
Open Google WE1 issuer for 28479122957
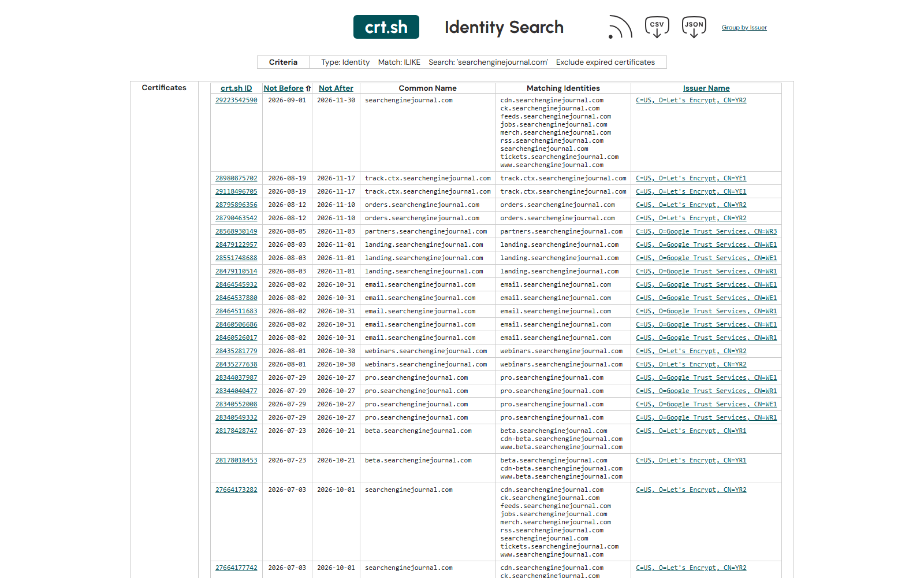point(706,245)
